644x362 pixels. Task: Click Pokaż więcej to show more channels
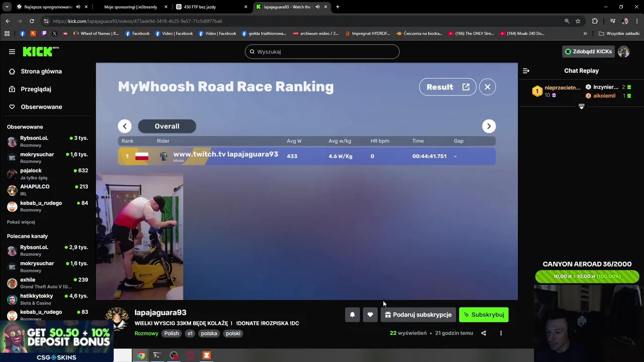[21, 222]
